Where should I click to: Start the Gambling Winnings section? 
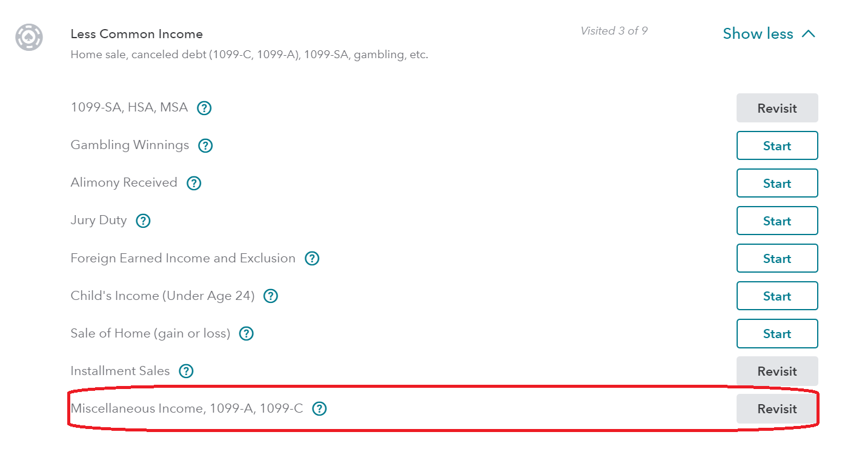coord(777,146)
